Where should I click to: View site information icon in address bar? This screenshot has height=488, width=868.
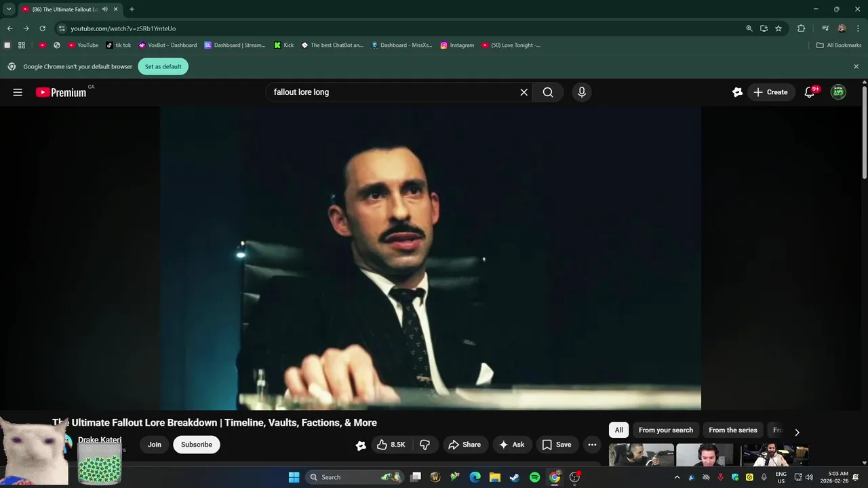click(62, 28)
